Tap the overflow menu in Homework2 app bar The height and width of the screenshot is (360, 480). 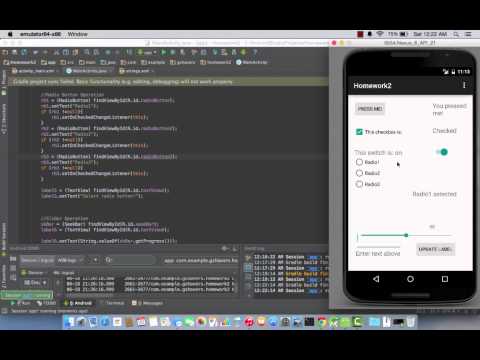point(464,85)
